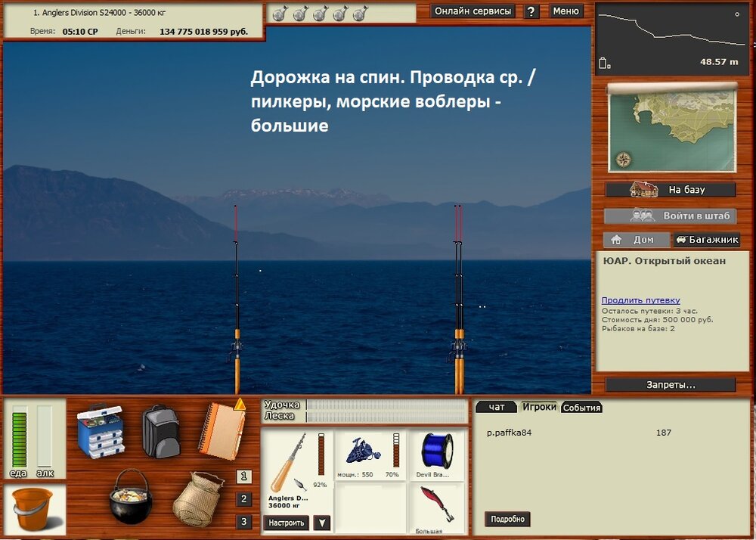
Task: Click the cooking pot icon
Action: [131, 496]
